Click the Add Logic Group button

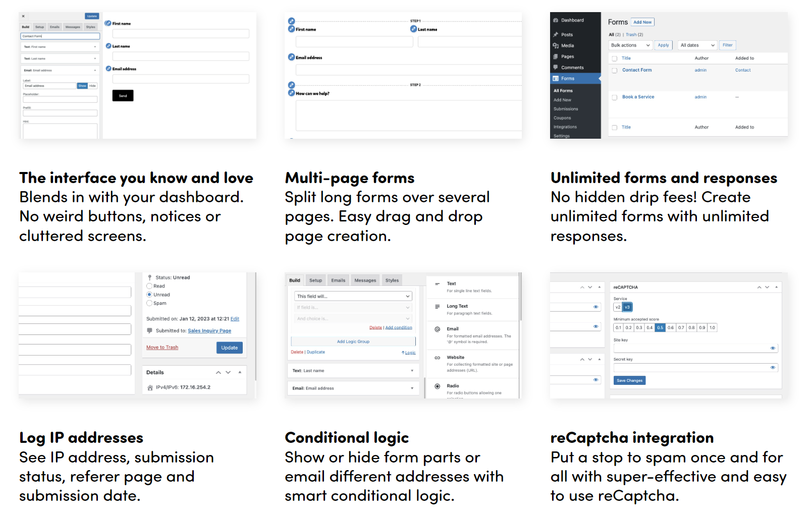(x=353, y=341)
